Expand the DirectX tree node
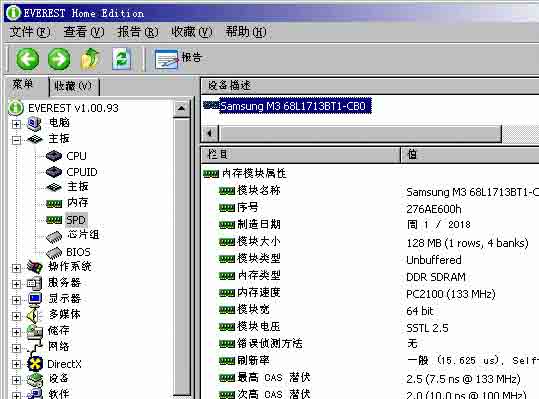Viewport: 539px width, 399px height. tap(16, 364)
